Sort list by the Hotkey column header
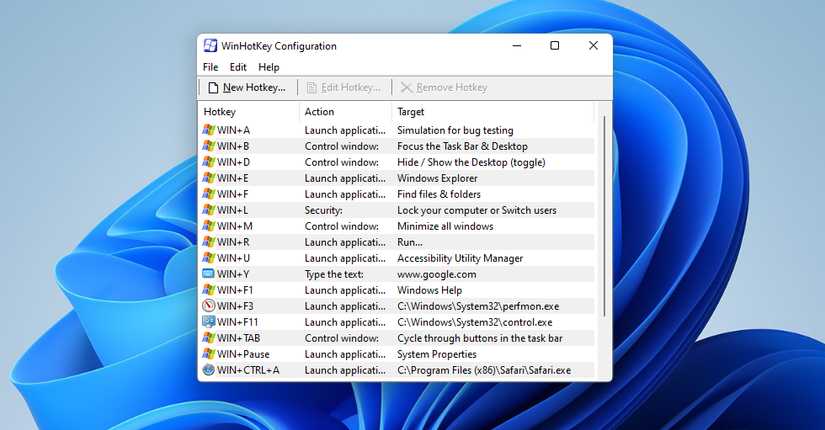Screen dimensions: 825x430 [x=249, y=112]
